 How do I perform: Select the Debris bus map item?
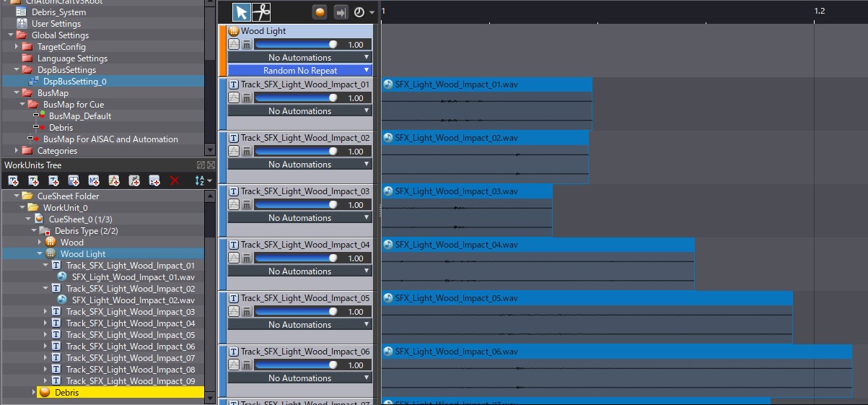tap(61, 128)
